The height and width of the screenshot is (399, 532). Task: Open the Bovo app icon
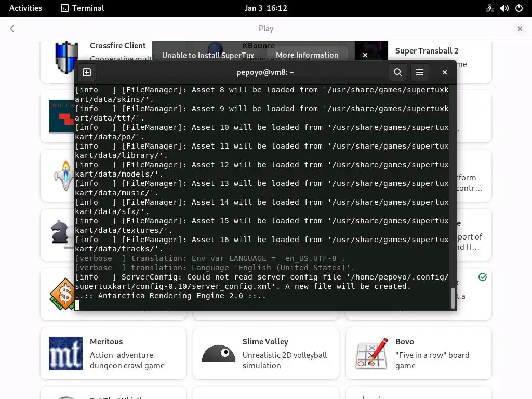coord(371,353)
